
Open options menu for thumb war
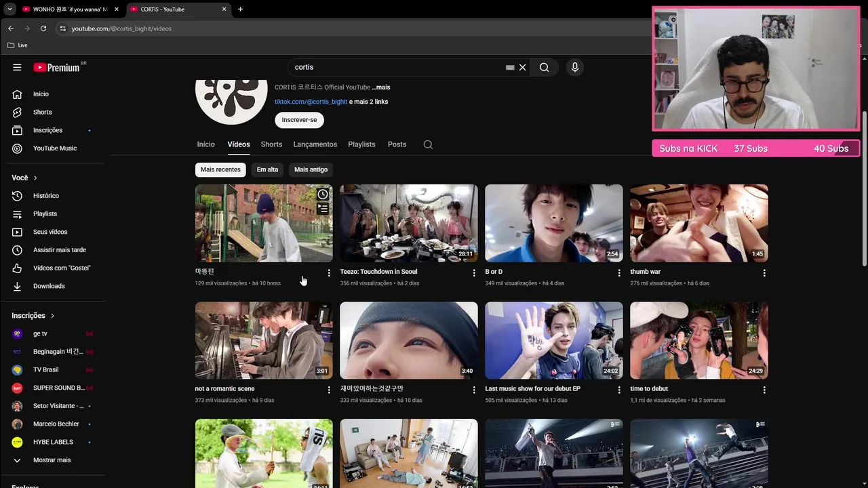764,272
